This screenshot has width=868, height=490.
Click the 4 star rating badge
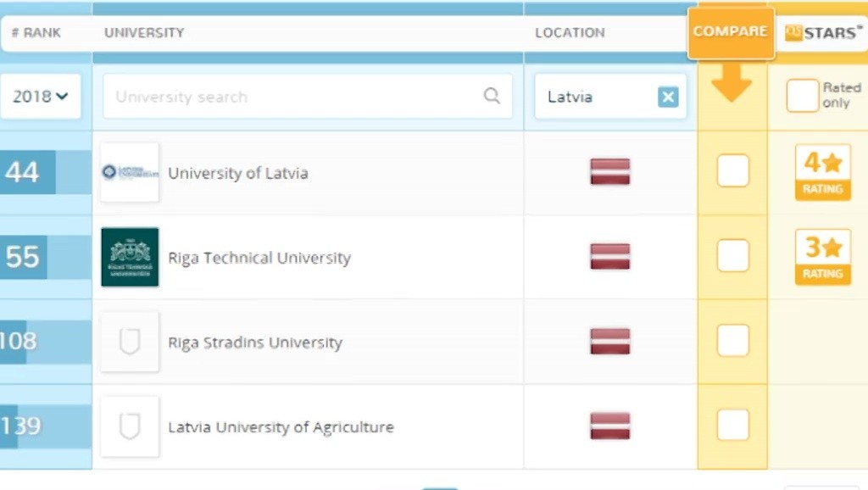click(822, 172)
